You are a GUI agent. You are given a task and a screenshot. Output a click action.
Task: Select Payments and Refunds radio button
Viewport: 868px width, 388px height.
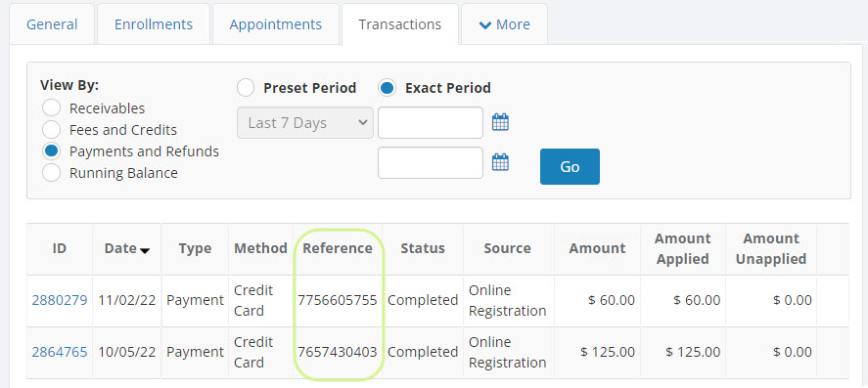pos(52,151)
